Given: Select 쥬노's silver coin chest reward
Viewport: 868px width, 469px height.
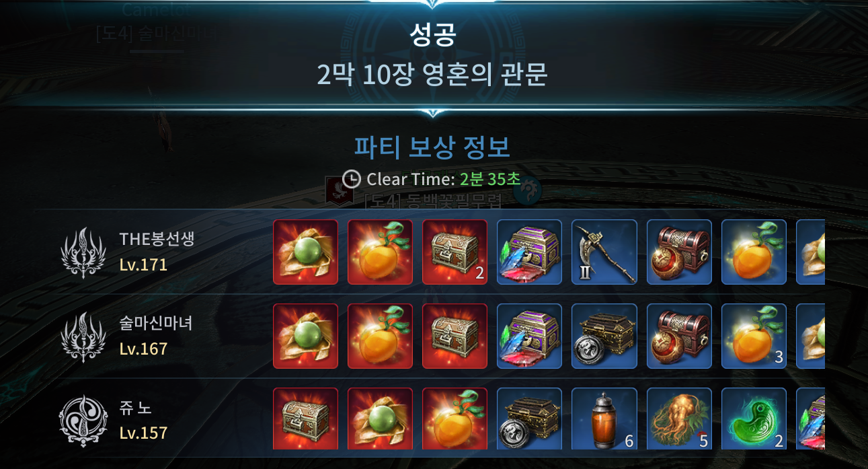Looking at the screenshot, I should pos(530,419).
